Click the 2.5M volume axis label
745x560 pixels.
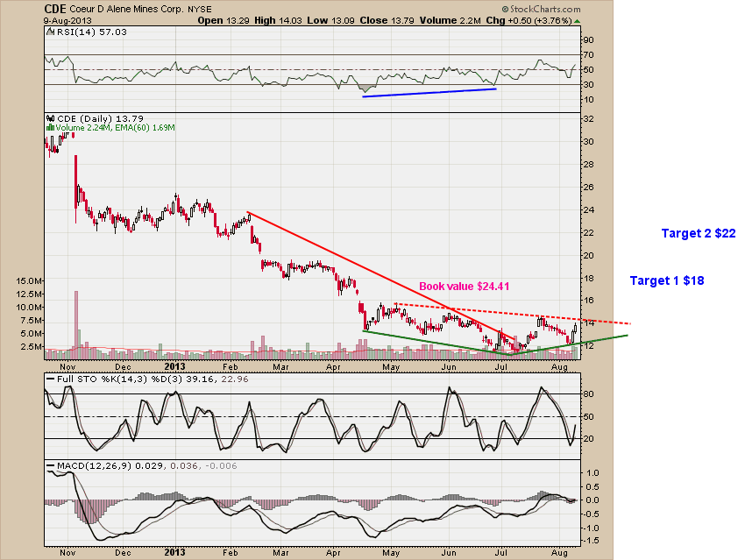click(31, 347)
